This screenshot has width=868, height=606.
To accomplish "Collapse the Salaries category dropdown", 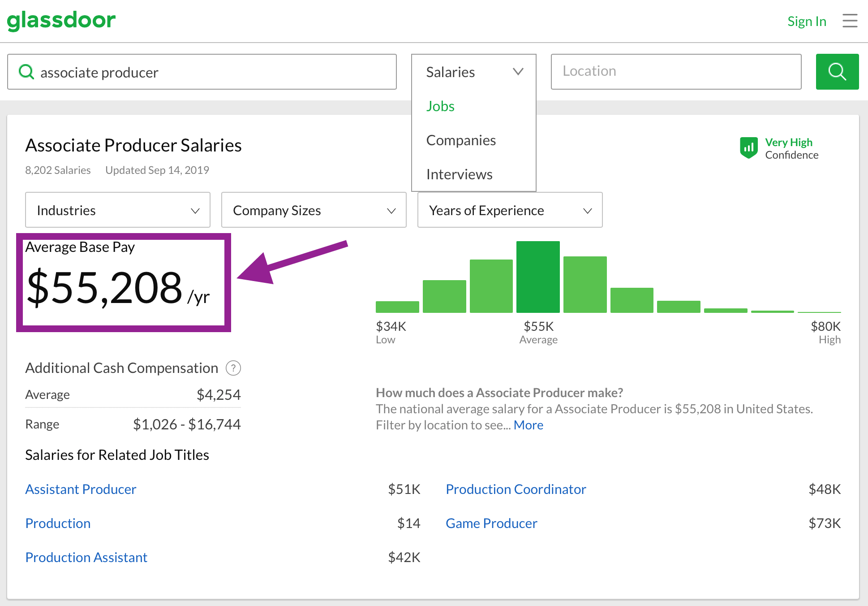I will (473, 72).
